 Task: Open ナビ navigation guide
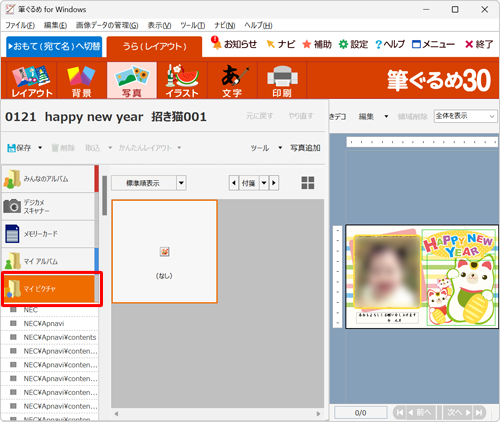point(281,44)
